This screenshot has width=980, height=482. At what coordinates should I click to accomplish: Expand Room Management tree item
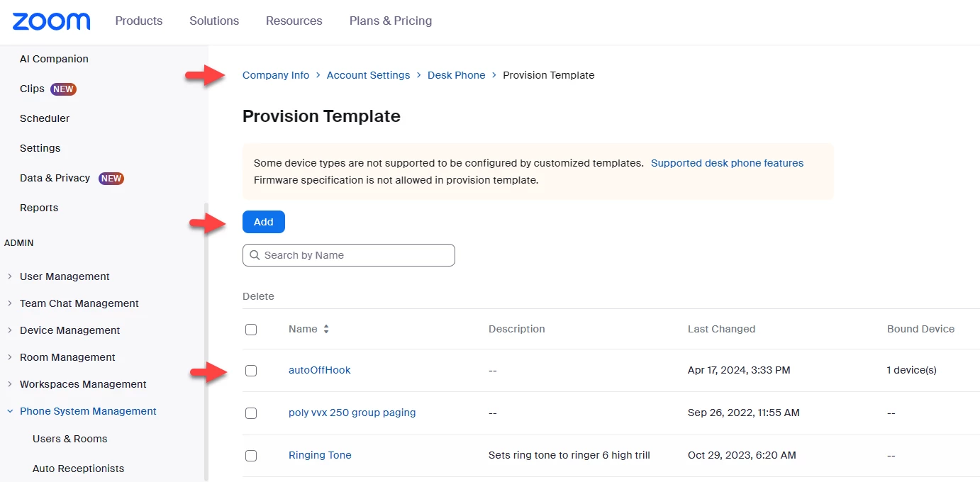click(10, 357)
